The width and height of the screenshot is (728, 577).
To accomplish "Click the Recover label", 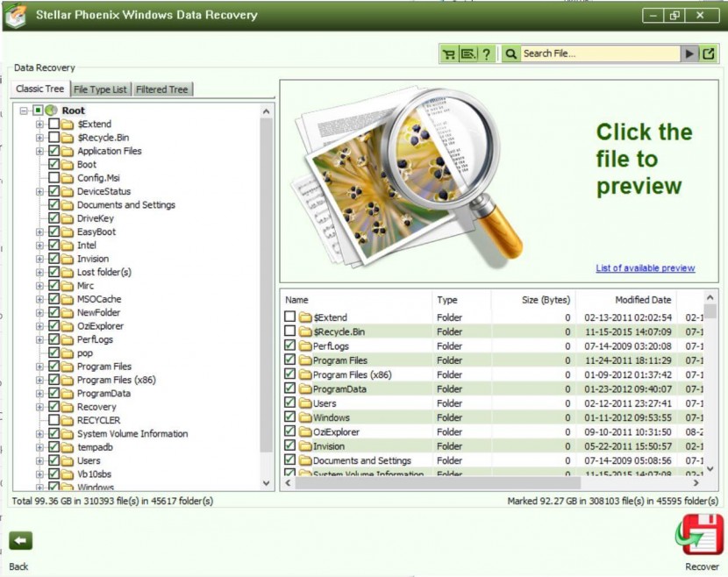I will [x=702, y=566].
